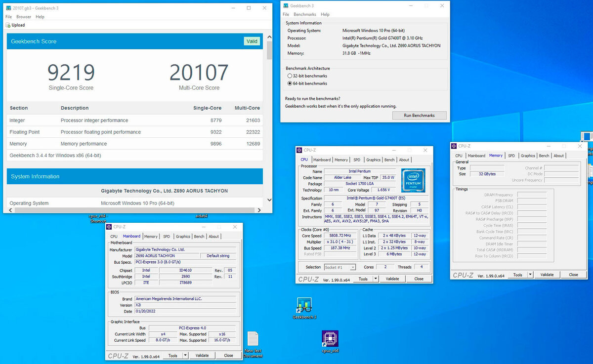Expand Tools dropdown arrow in CPU-Z CPU window
Image resolution: width=593 pixels, height=364 pixels.
point(376,279)
